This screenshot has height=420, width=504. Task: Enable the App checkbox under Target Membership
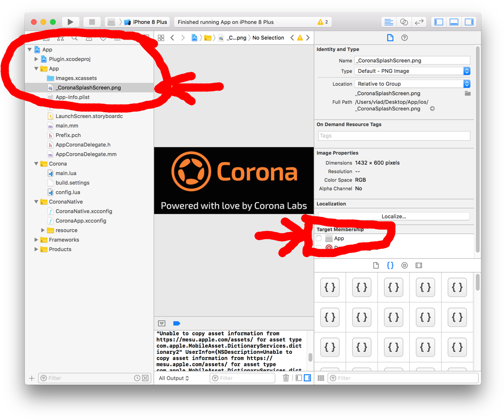tap(319, 238)
